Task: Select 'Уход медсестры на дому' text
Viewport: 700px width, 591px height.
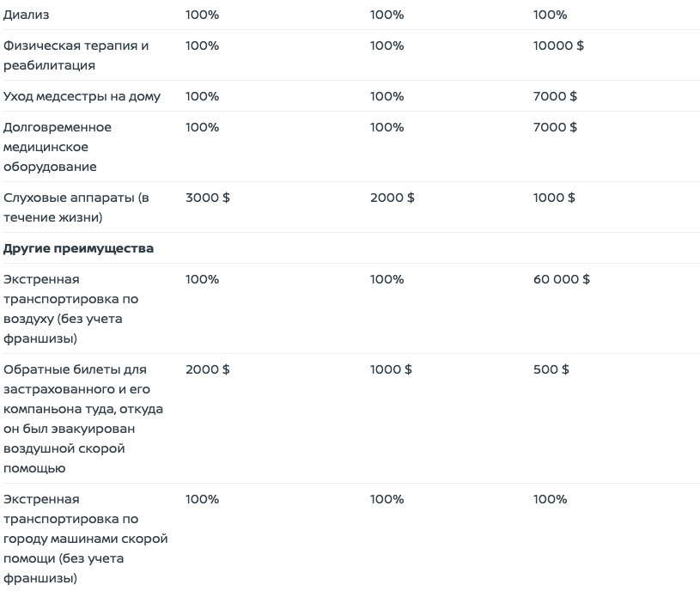Action: point(82,96)
